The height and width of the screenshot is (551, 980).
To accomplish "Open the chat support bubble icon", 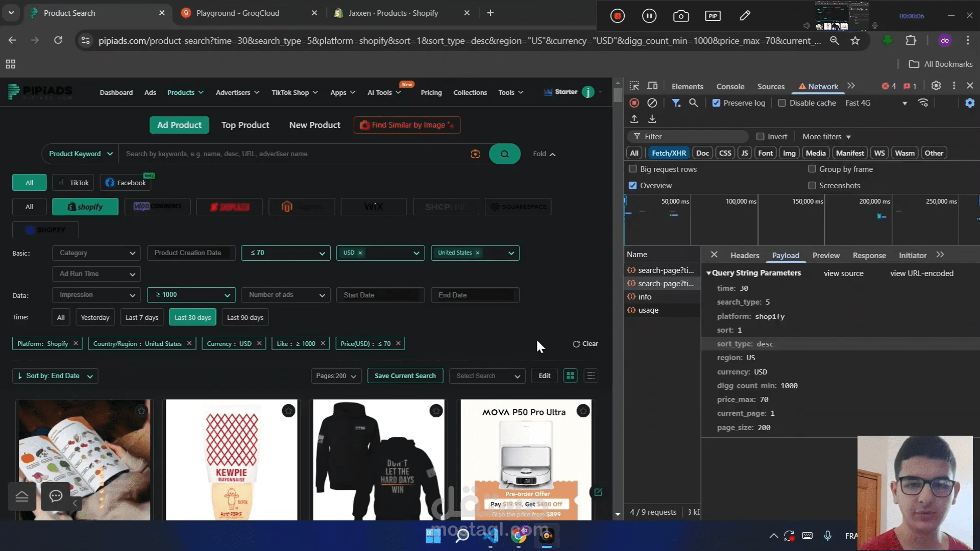I will (x=56, y=496).
